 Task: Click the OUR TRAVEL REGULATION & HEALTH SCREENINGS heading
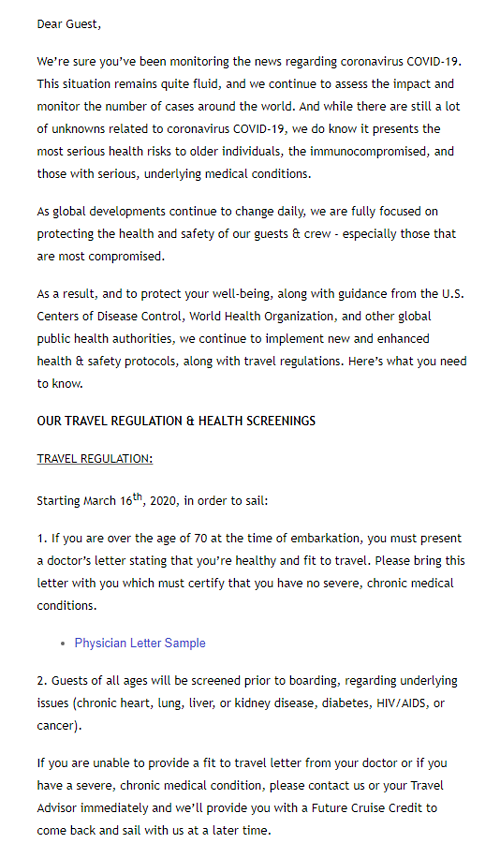coord(176,421)
